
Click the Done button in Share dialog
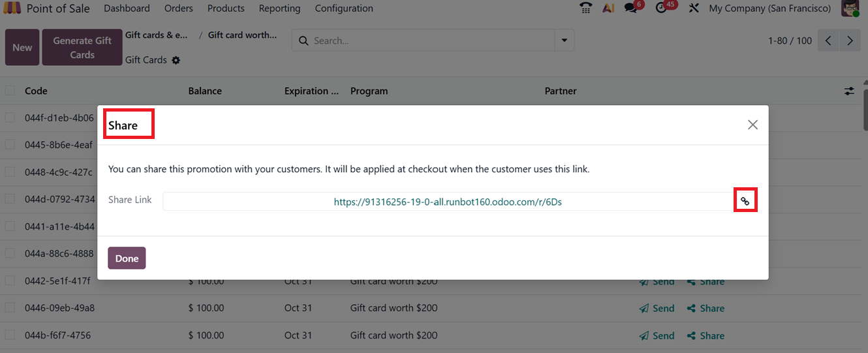tap(127, 258)
